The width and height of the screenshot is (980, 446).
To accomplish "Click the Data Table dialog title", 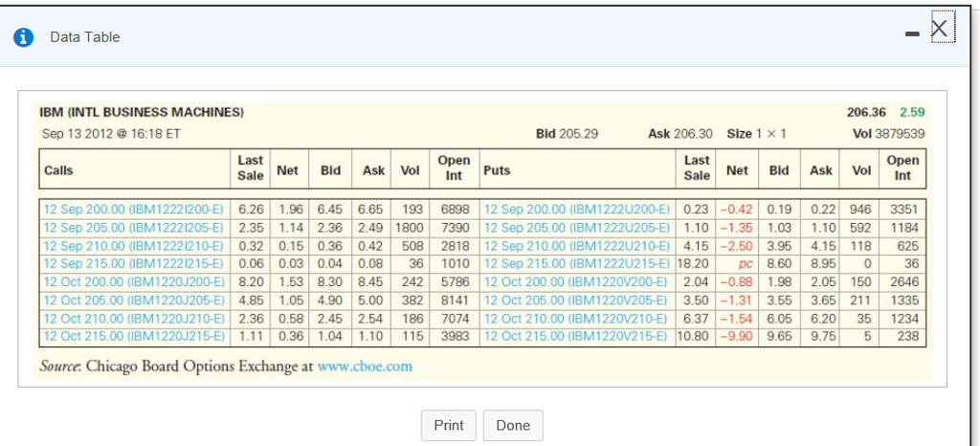I will [85, 37].
